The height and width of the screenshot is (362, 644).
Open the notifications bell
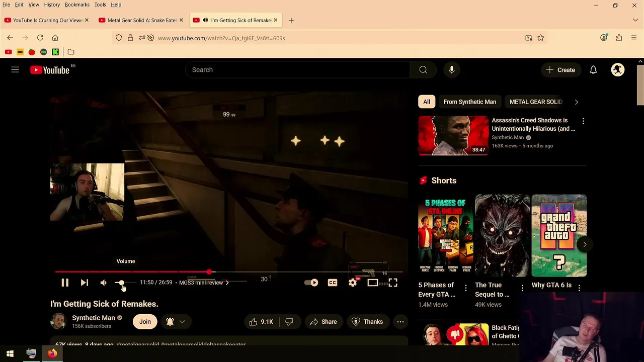[593, 70]
